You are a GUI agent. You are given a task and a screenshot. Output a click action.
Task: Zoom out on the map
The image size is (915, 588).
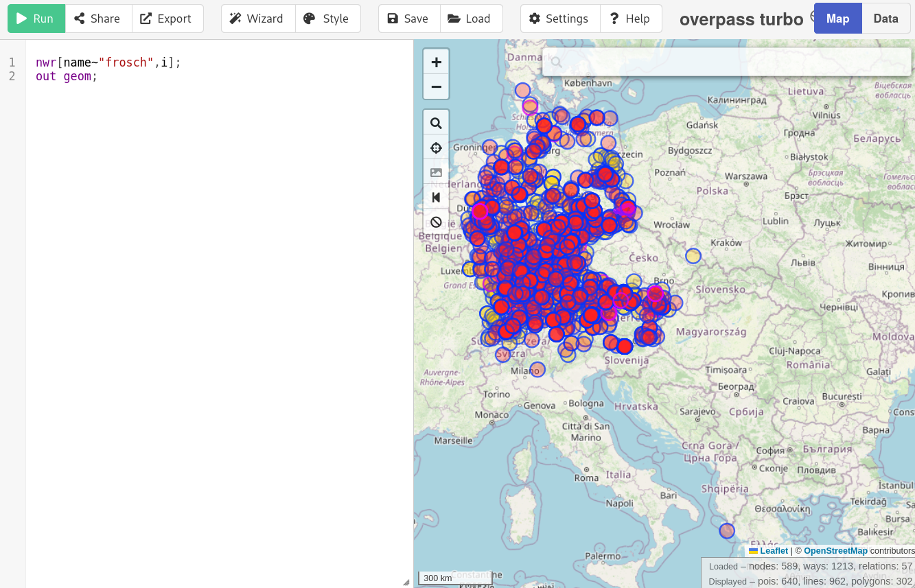436,87
